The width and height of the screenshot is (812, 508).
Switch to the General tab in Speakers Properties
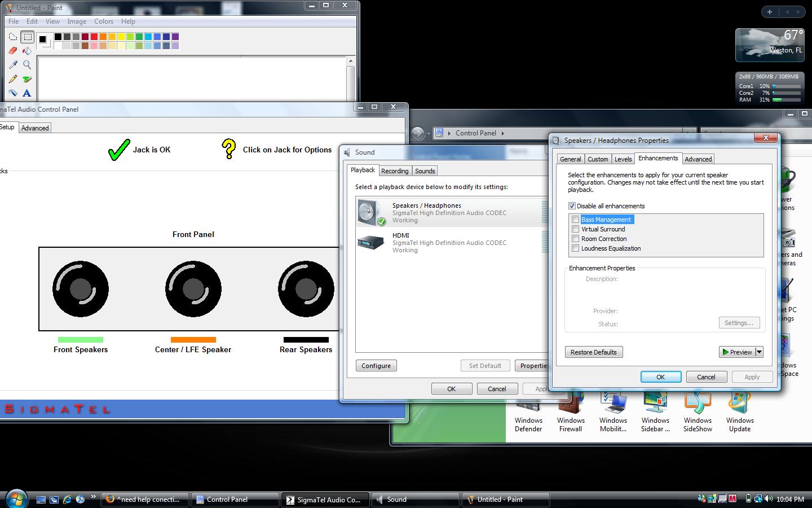pyautogui.click(x=570, y=159)
